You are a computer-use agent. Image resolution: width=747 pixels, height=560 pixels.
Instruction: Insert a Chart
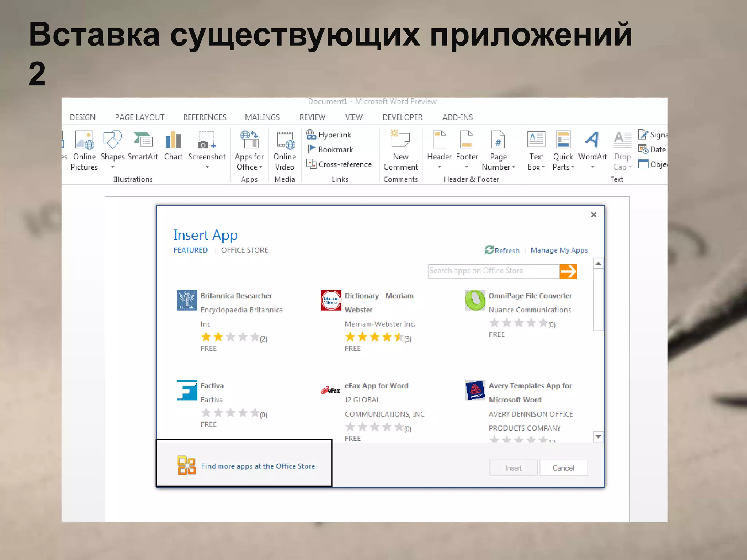click(173, 146)
